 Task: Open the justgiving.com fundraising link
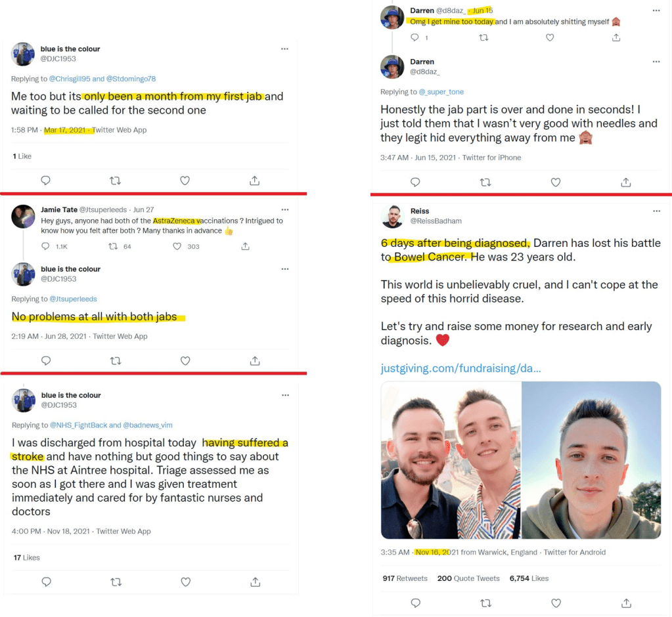pos(460,368)
